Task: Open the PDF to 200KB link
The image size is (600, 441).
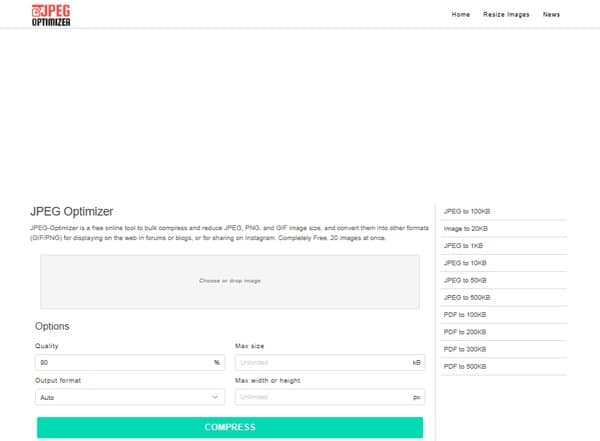Action: [x=465, y=332]
